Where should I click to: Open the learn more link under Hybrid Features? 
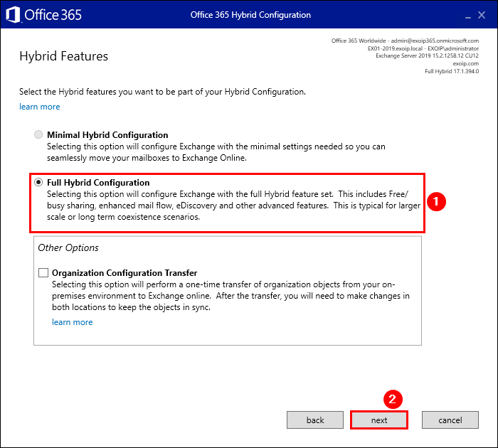pos(40,107)
